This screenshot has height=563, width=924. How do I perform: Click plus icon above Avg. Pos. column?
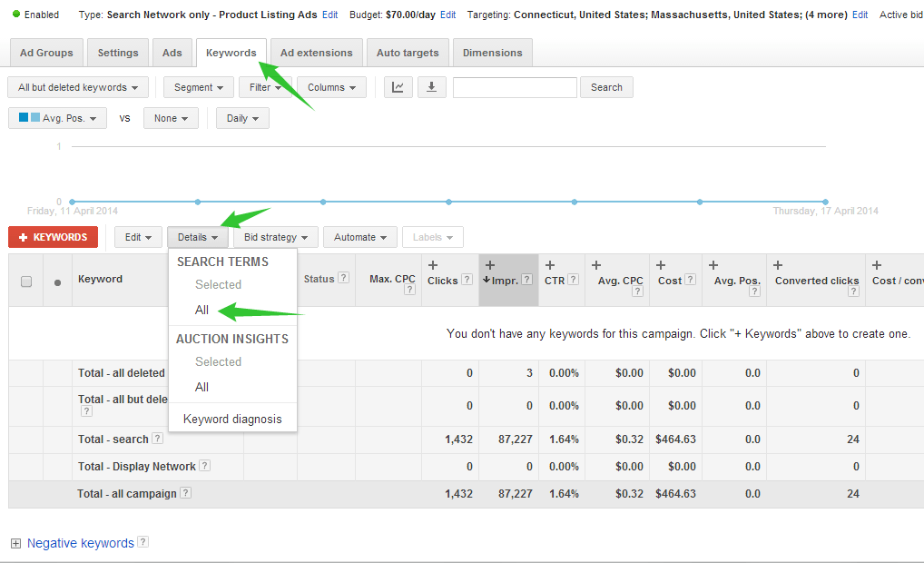click(x=713, y=265)
